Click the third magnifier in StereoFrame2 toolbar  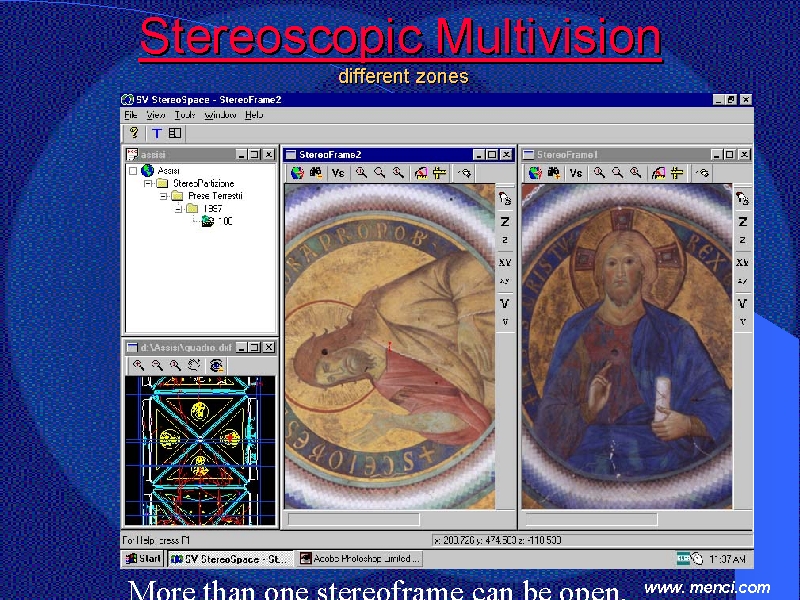(x=398, y=173)
